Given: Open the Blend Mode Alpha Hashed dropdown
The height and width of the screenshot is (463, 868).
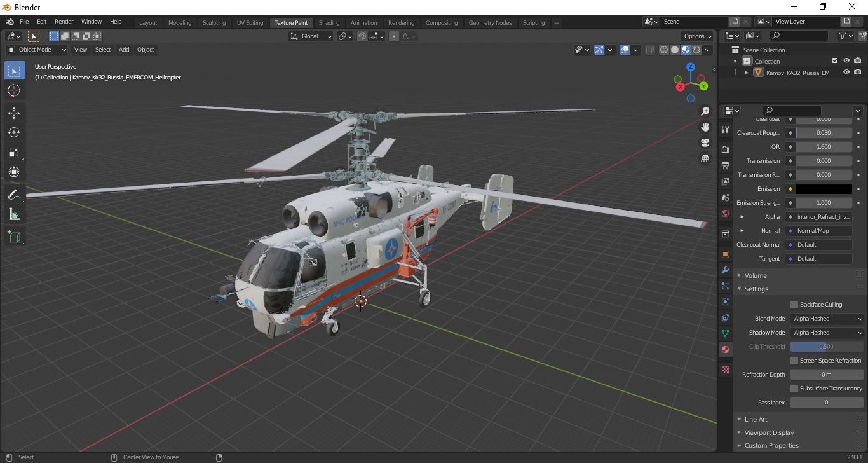Looking at the screenshot, I should coord(827,319).
